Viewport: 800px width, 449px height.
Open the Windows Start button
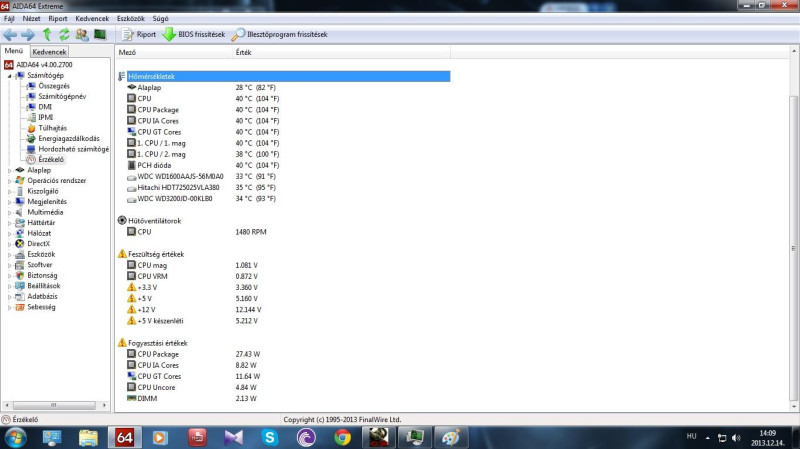coord(15,438)
